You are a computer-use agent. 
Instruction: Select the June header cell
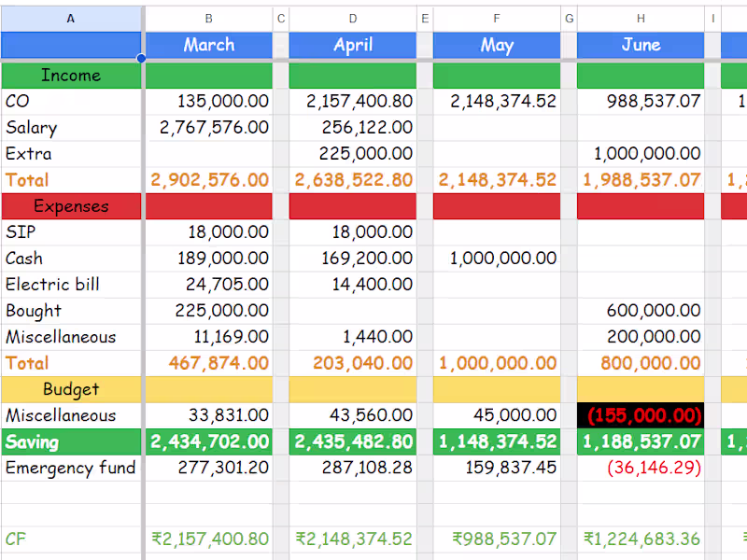point(641,45)
